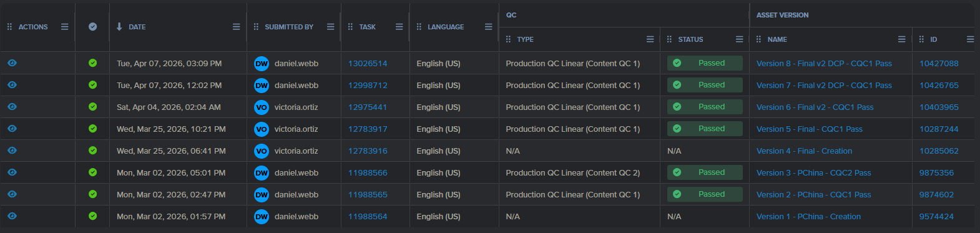Open the Actions column menu
The height and width of the screenshot is (233, 980).
[64, 27]
